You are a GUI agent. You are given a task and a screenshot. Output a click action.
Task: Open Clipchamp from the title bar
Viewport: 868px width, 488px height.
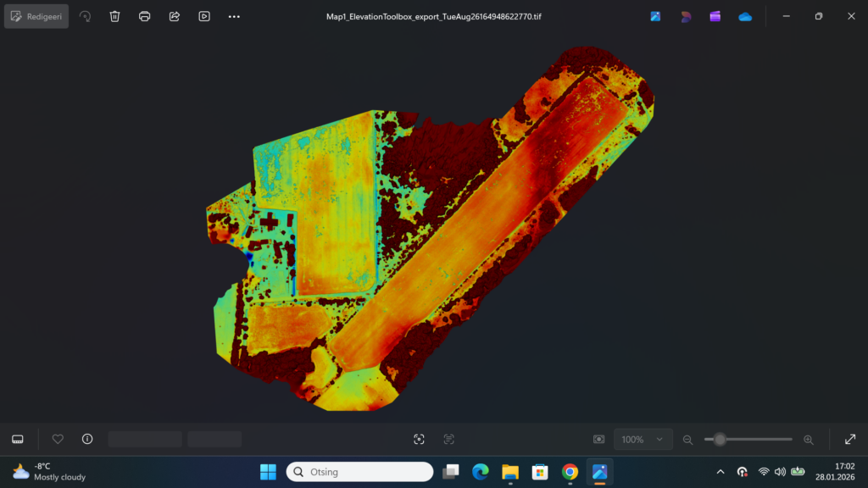point(715,16)
